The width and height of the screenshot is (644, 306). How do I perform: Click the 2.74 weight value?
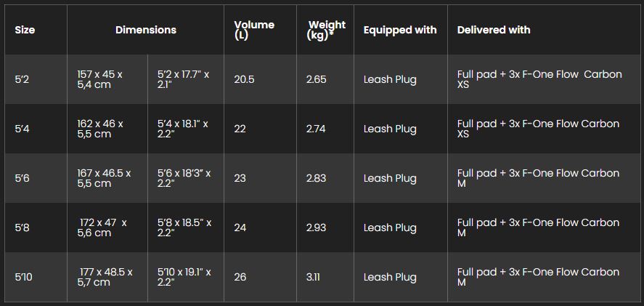[x=317, y=129]
